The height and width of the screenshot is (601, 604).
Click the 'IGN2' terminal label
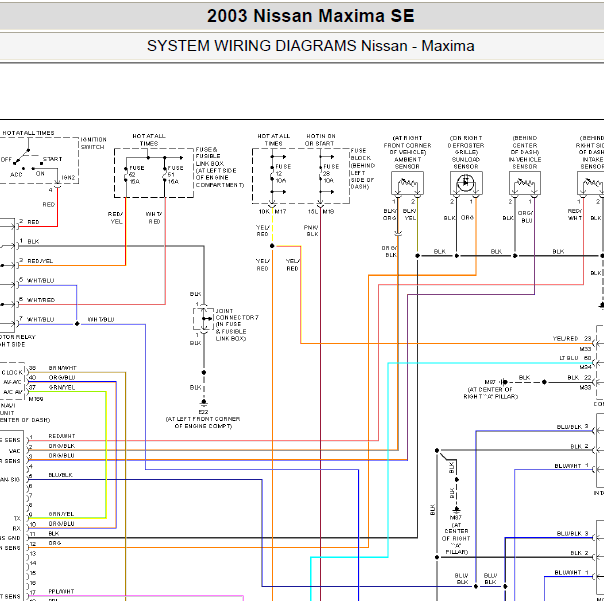69,178
